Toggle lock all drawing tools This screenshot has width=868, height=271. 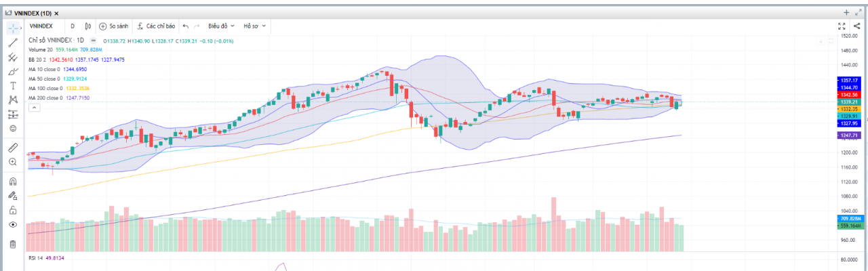click(13, 210)
